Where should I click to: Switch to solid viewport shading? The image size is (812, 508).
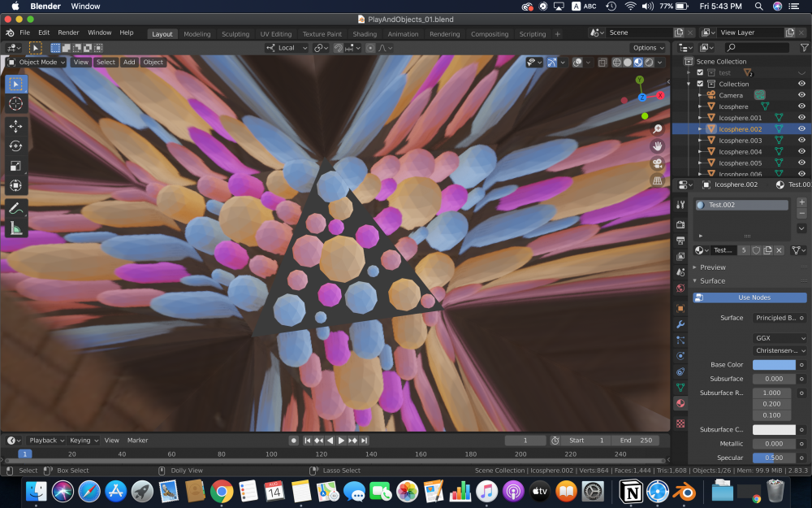pyautogui.click(x=628, y=63)
